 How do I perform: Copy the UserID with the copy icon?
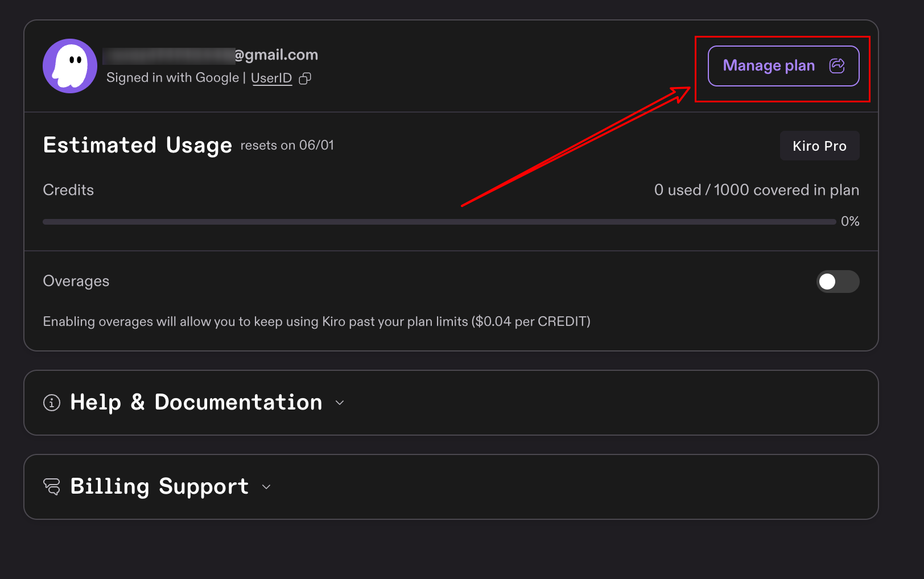[x=305, y=78]
